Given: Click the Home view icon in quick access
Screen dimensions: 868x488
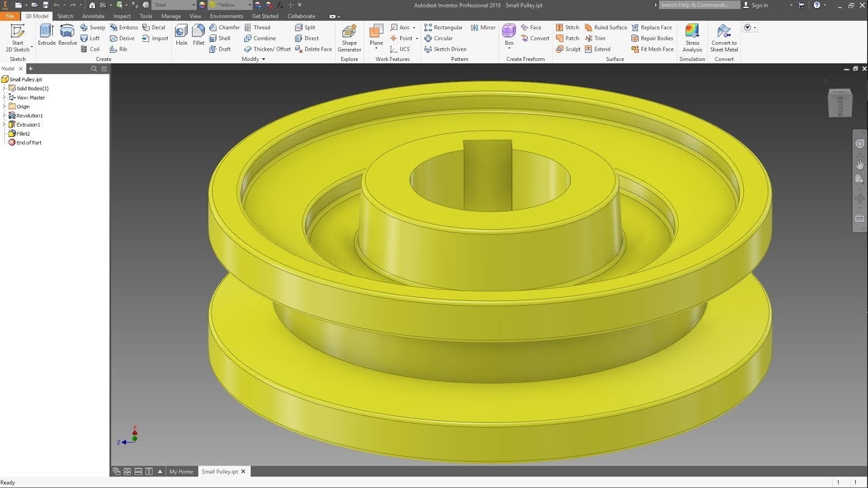Looking at the screenshot, I should 92,5.
